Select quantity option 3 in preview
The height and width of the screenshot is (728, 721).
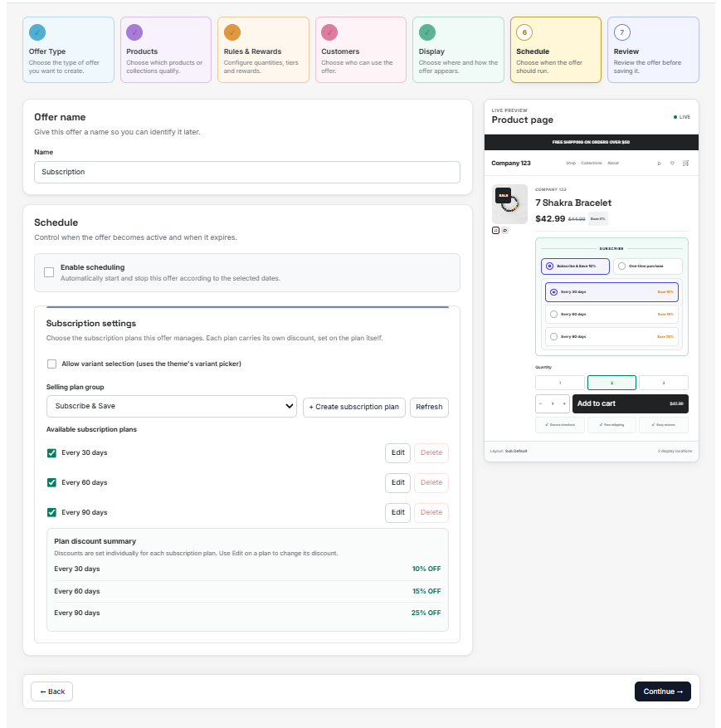(664, 383)
